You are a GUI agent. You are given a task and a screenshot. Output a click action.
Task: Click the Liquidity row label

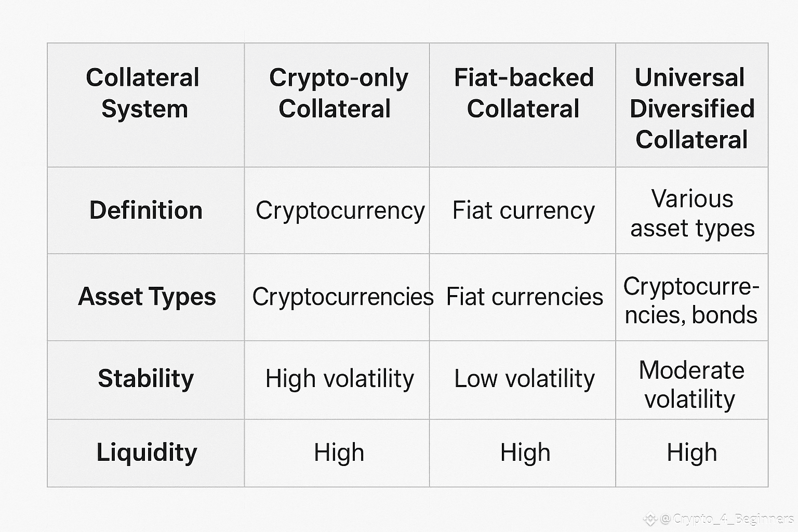[x=146, y=453]
